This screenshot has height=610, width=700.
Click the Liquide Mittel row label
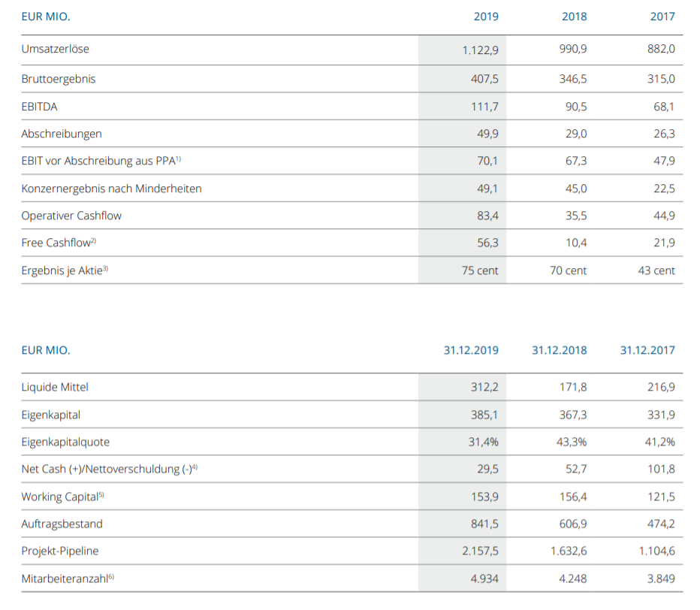(x=55, y=387)
